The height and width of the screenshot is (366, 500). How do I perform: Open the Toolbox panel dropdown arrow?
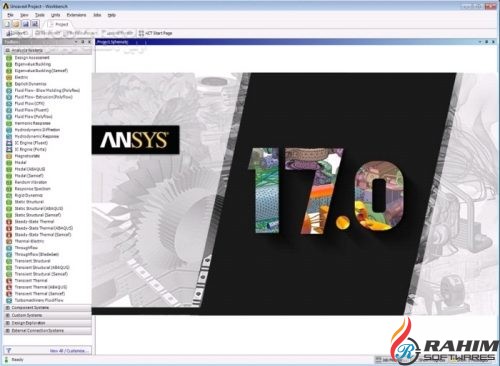(x=76, y=42)
